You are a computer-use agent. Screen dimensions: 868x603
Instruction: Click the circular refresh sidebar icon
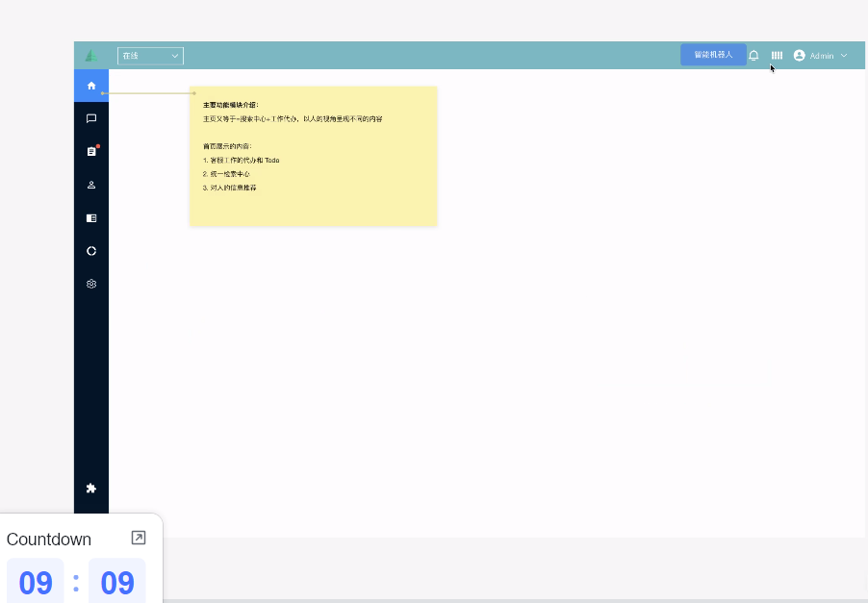91,251
